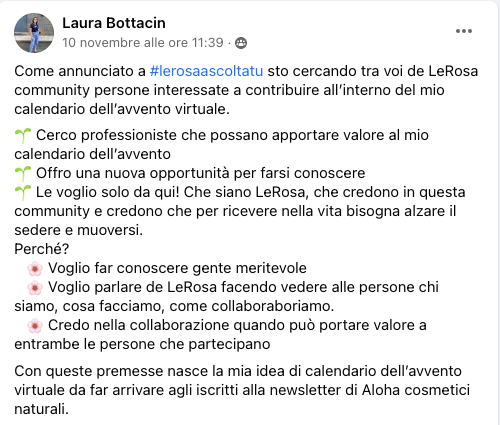The image size is (500, 425).
Task: Click the word "Perché?" in the post
Action: point(42,249)
